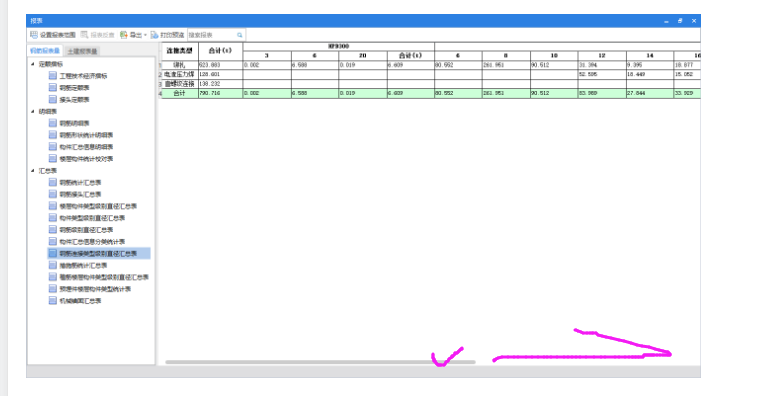Open the 钢筋明细表 report icon
Viewport: 759px width, 396px height.
click(53, 123)
